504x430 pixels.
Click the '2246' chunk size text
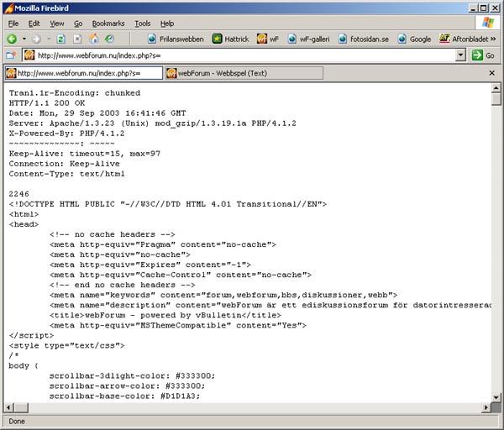point(19,194)
